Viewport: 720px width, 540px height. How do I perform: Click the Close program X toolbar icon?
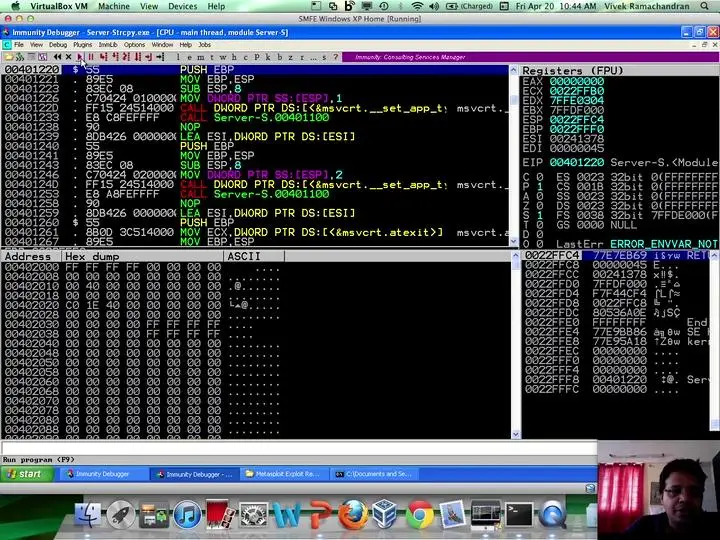click(x=68, y=57)
